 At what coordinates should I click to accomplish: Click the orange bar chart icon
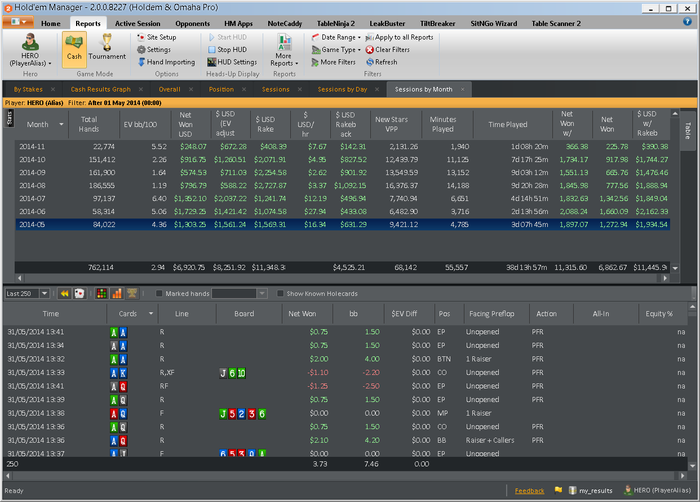click(x=117, y=293)
